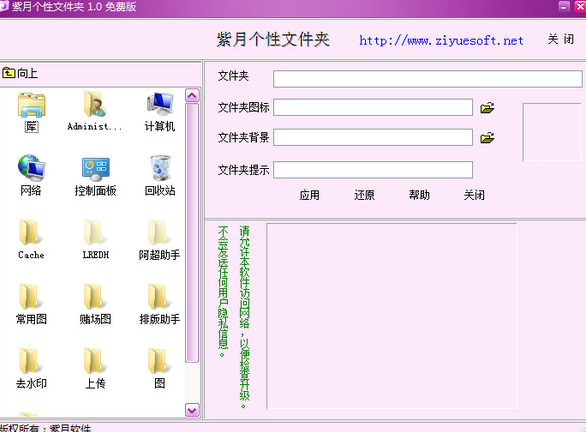Click into the 文件夹 path field
This screenshot has width=586, height=432.
point(428,79)
